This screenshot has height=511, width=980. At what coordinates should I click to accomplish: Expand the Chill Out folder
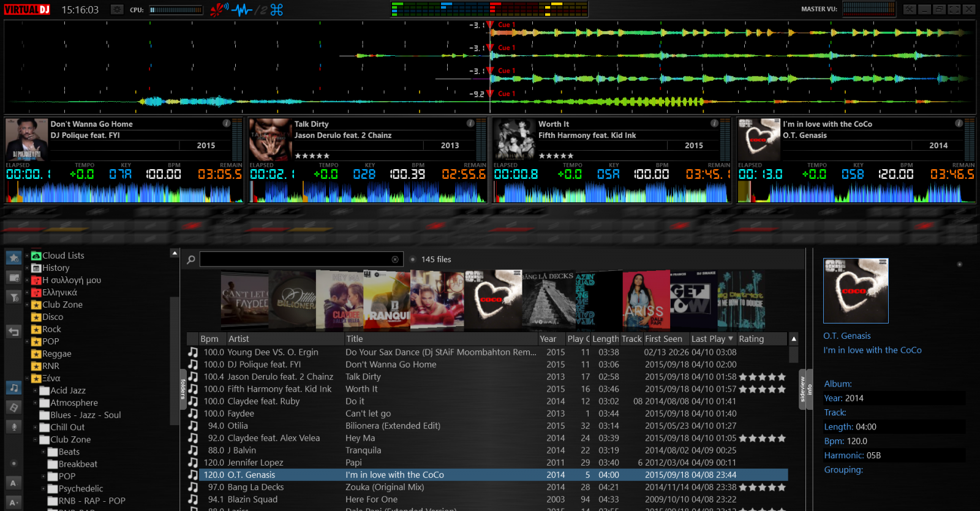pyautogui.click(x=35, y=427)
